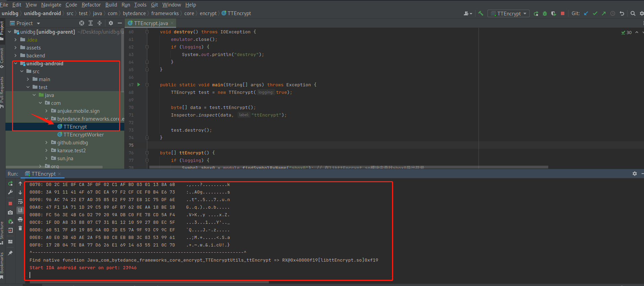644x286 pixels.
Task: Click the bytedance breadcrumb
Action: coord(134,13)
